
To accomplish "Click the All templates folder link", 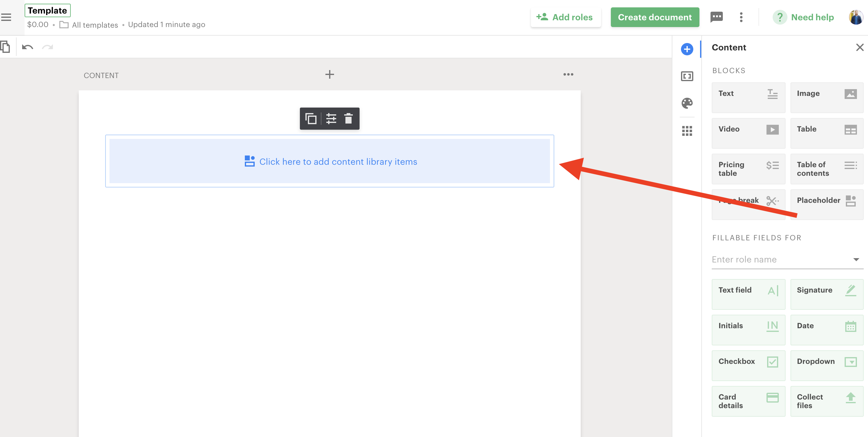I will pyautogui.click(x=94, y=25).
